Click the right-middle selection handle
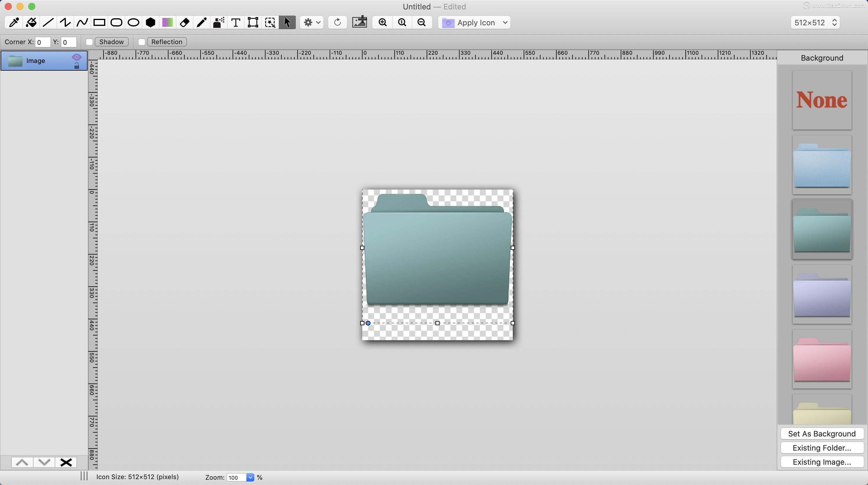 [513, 248]
